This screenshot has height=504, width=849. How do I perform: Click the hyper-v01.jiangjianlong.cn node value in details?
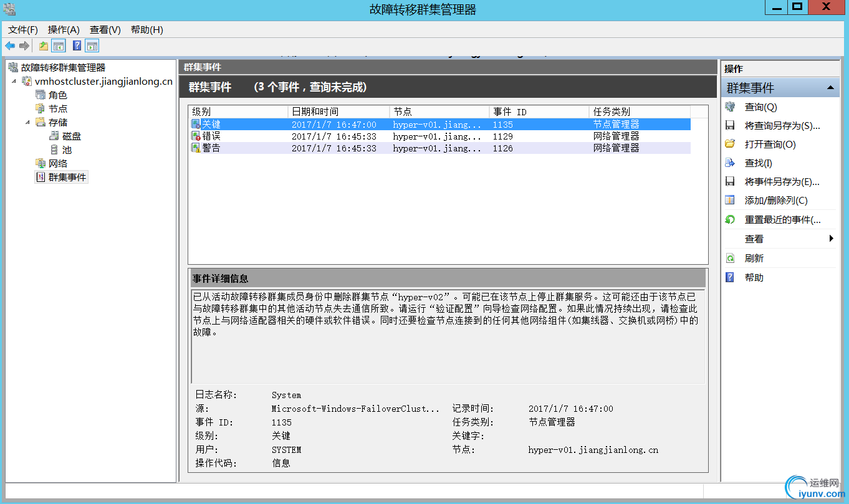pos(593,450)
